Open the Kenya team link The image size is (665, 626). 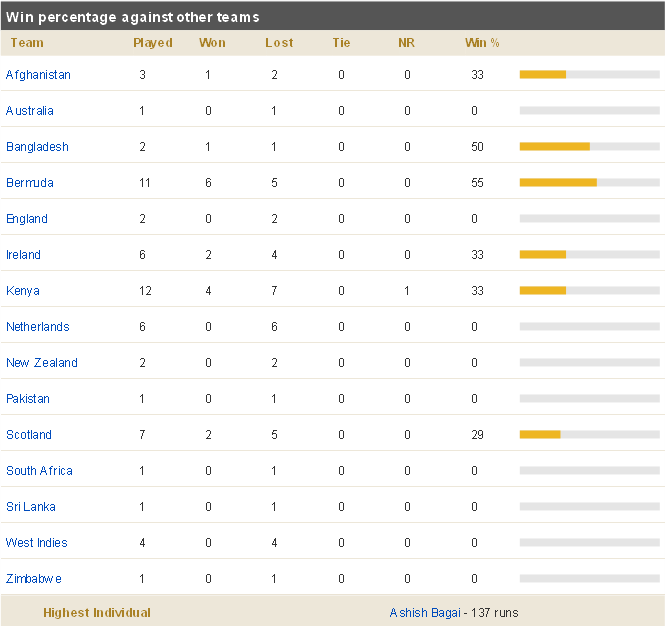(23, 291)
